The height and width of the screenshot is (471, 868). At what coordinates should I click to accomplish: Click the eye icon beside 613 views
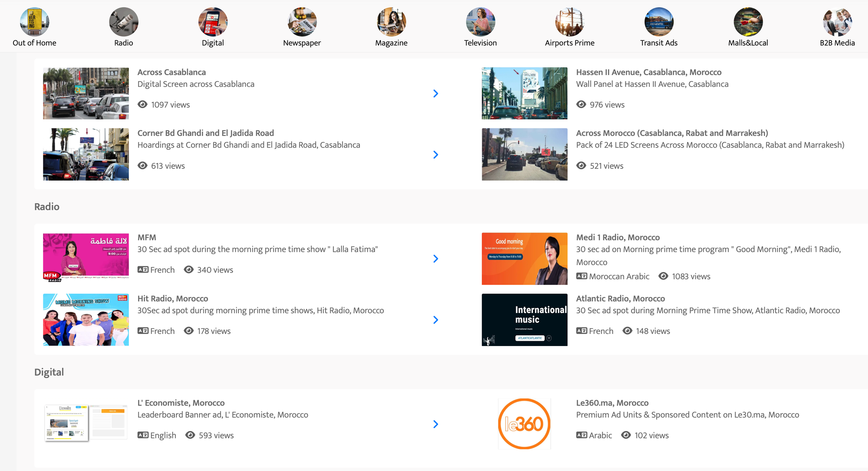[x=142, y=165]
